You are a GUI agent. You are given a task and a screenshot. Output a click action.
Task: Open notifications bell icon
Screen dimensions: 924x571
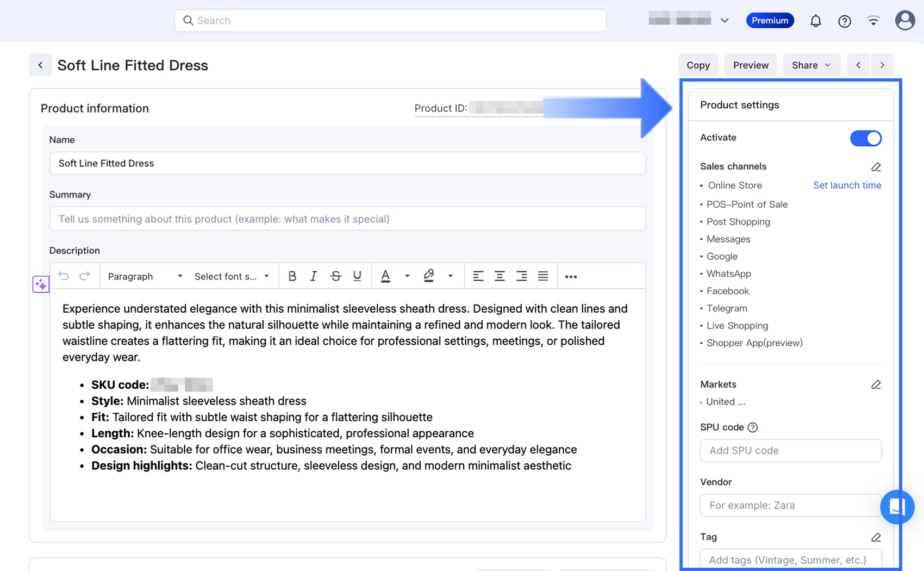(x=815, y=21)
